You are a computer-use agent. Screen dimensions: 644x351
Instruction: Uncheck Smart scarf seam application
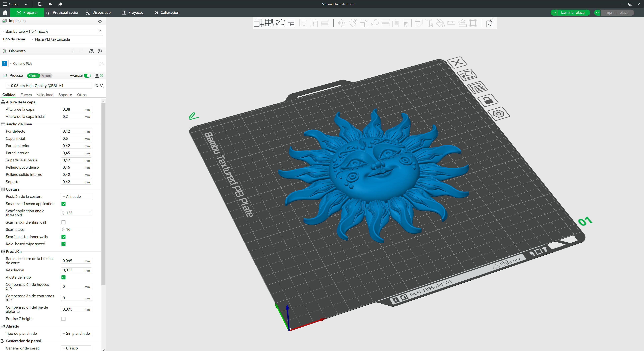(64, 204)
